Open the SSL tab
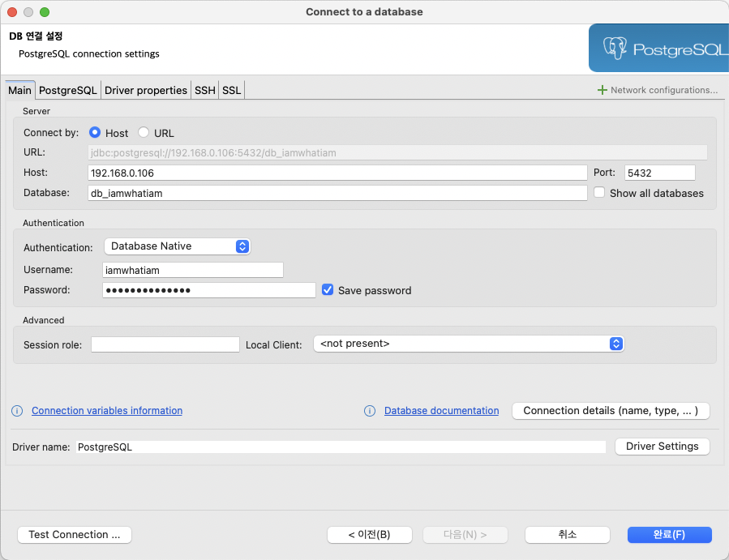This screenshot has height=560, width=729. click(x=232, y=90)
